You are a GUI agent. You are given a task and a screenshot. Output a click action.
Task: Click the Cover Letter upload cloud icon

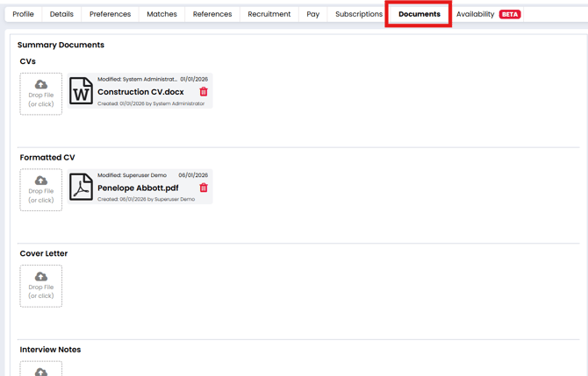click(41, 277)
